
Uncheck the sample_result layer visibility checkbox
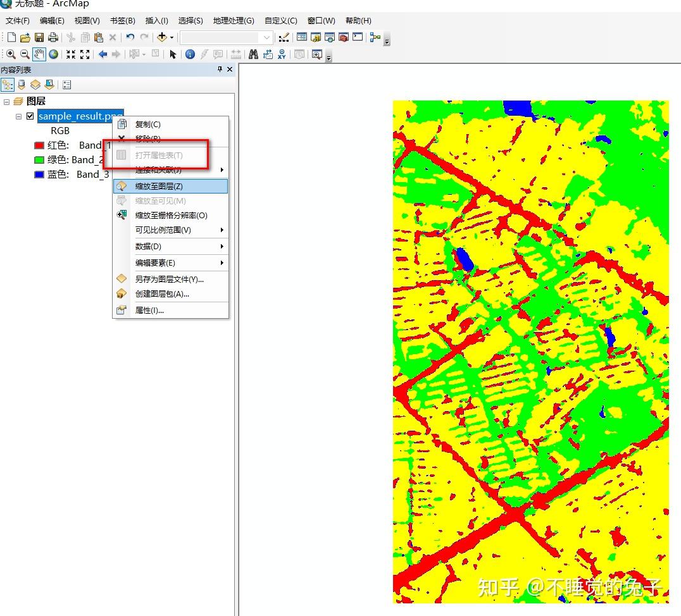click(x=30, y=116)
